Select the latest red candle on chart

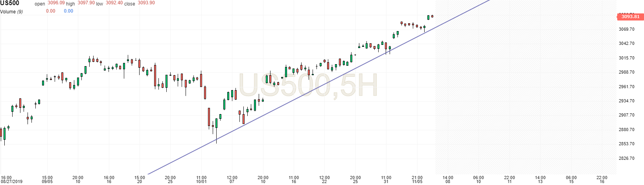(432, 16)
